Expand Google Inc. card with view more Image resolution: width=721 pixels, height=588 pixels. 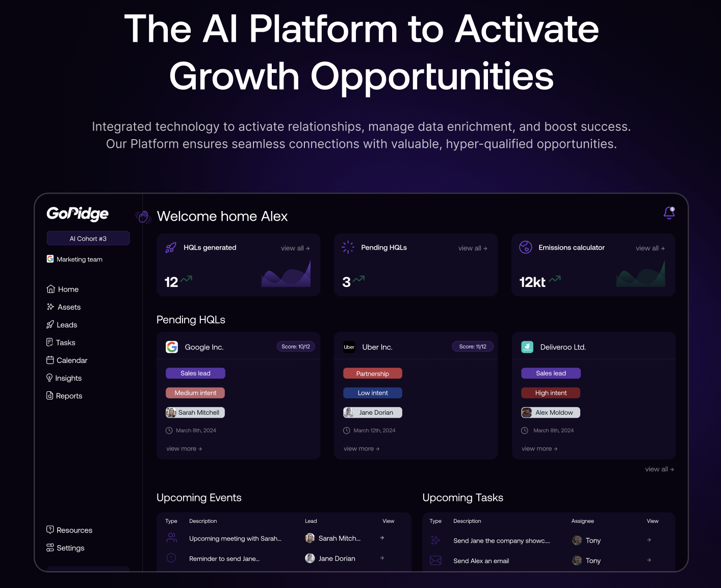(x=184, y=449)
